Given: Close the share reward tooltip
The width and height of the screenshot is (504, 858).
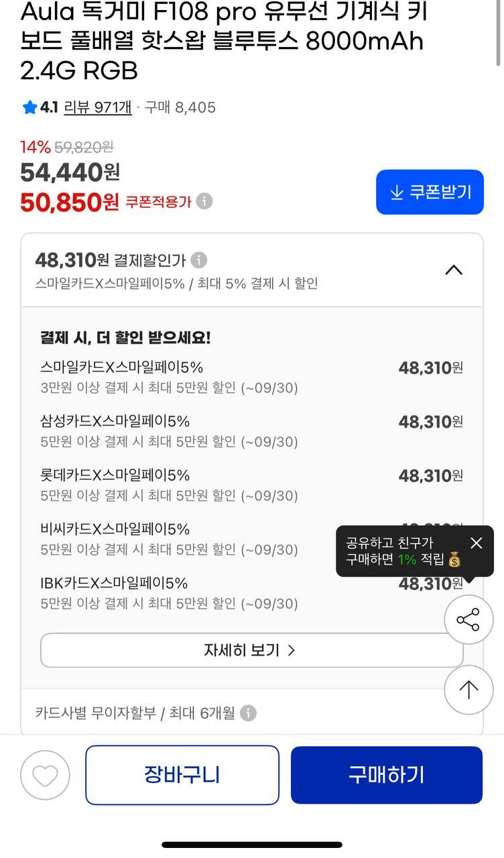Looking at the screenshot, I should (x=476, y=543).
